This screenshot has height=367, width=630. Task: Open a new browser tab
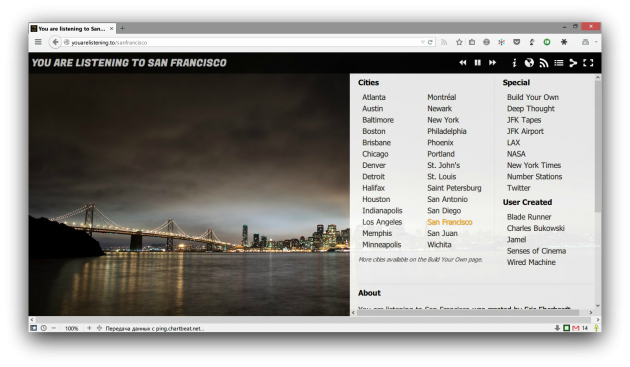pos(123,29)
